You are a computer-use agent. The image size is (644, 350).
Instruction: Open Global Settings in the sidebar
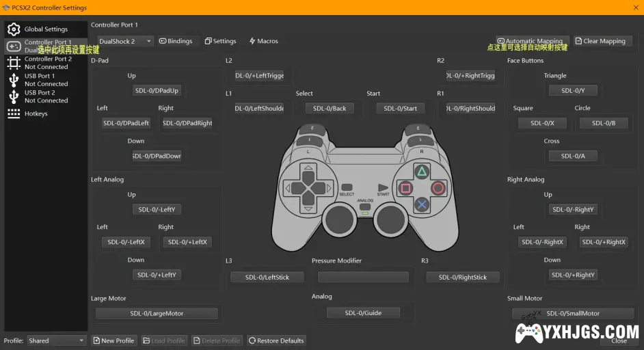pyautogui.click(x=45, y=29)
